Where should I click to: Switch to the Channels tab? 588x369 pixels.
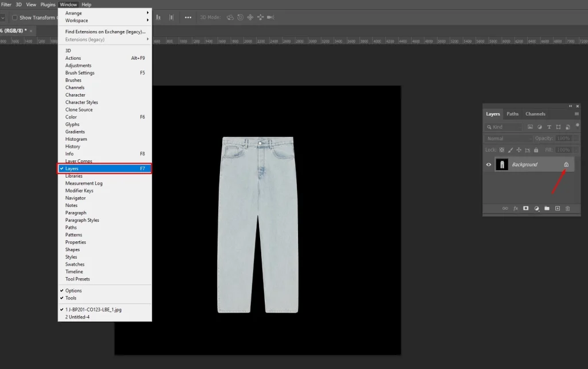[535, 114]
